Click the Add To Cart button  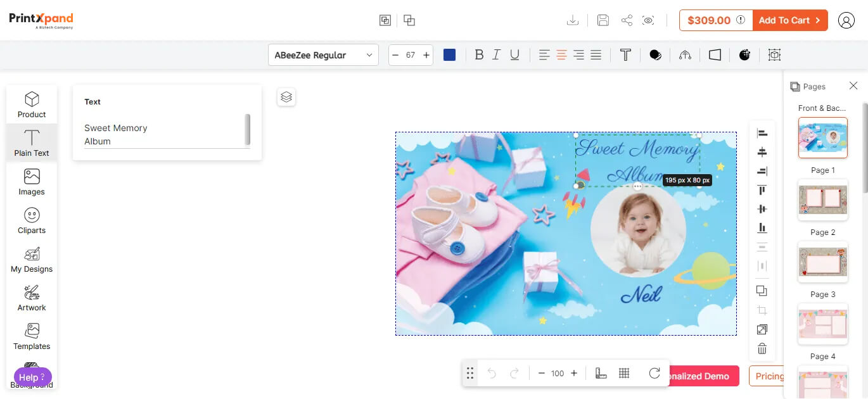click(789, 20)
